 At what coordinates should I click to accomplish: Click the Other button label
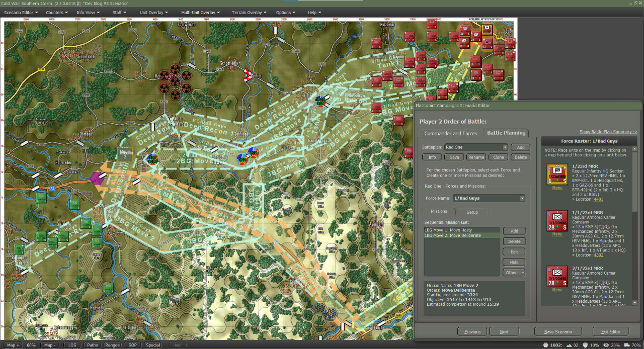coord(512,273)
